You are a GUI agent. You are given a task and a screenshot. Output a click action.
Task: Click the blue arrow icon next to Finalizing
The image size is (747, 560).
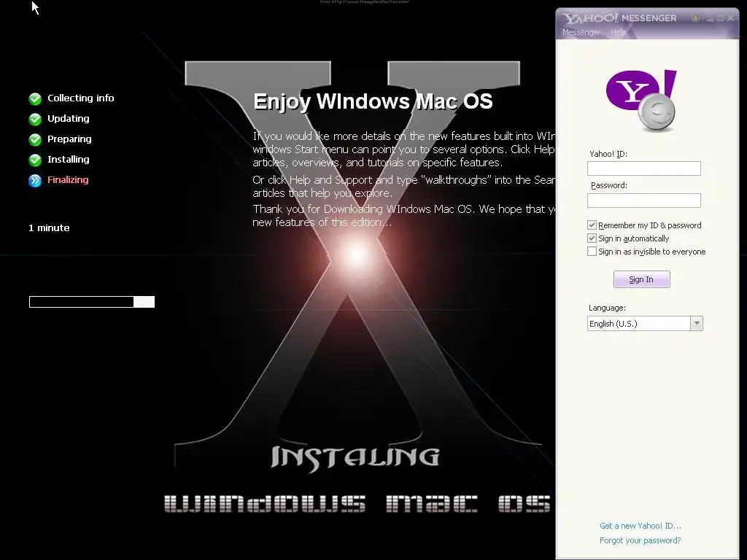pyautogui.click(x=35, y=181)
